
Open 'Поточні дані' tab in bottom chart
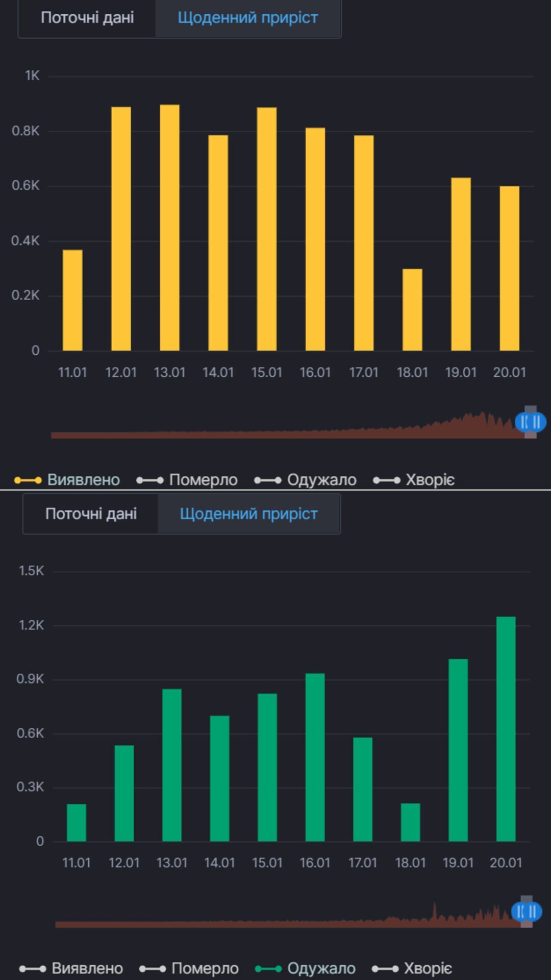(x=91, y=513)
